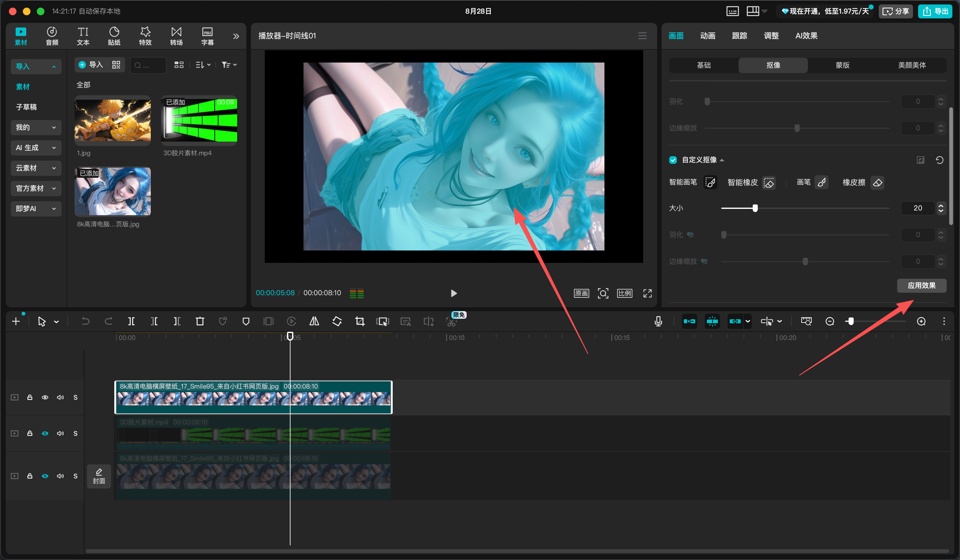Viewport: 960px width, 560px height.
Task: Click the media search input field
Action: tap(148, 65)
